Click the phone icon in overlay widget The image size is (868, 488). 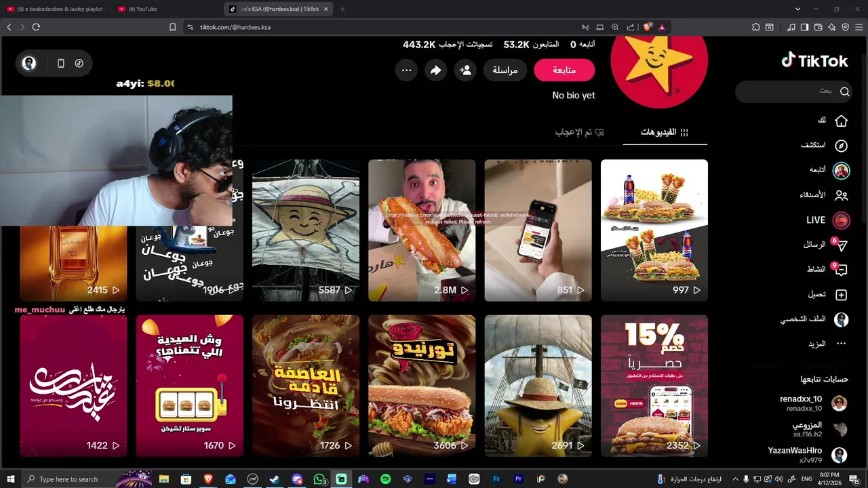[x=61, y=63]
